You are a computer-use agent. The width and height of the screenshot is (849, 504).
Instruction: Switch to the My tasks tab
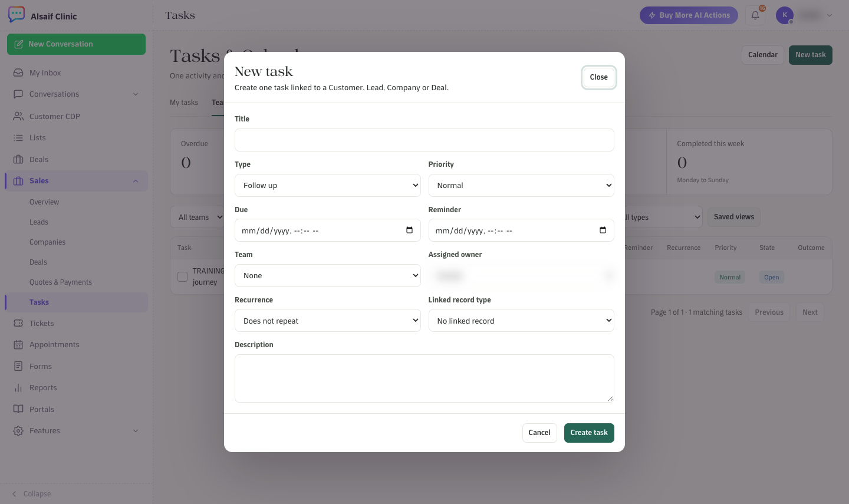click(x=184, y=103)
